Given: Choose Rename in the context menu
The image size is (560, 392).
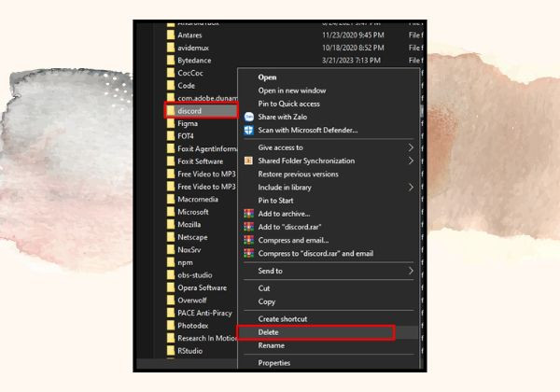Looking at the screenshot, I should [x=271, y=345].
